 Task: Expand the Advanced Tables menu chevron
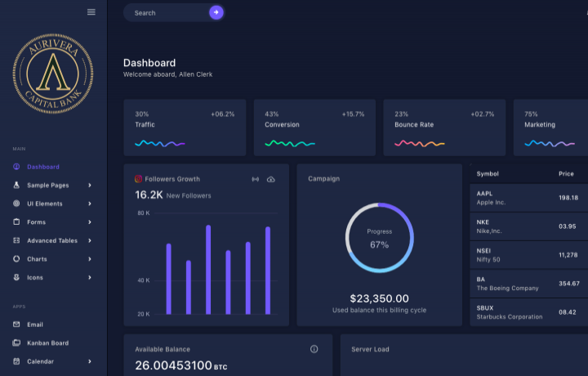[x=90, y=240]
